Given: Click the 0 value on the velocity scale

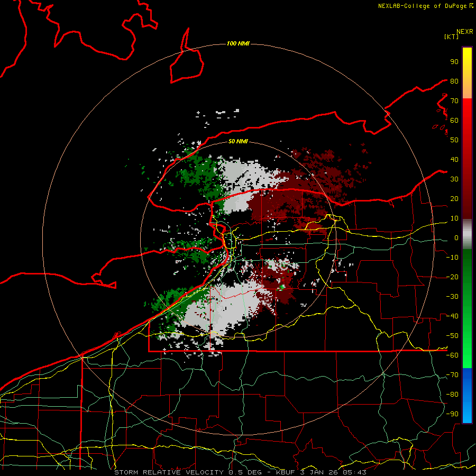Looking at the screenshot, I should 456,237.
